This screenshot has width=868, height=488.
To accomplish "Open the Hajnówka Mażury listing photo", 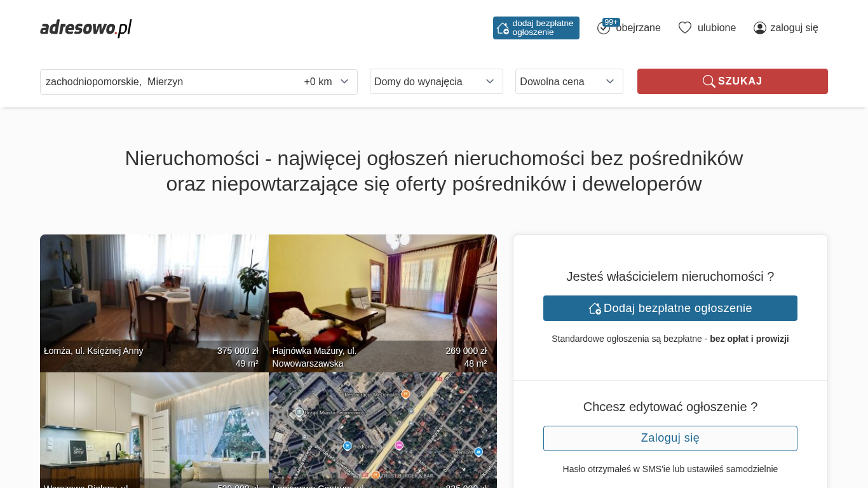I will click(383, 303).
